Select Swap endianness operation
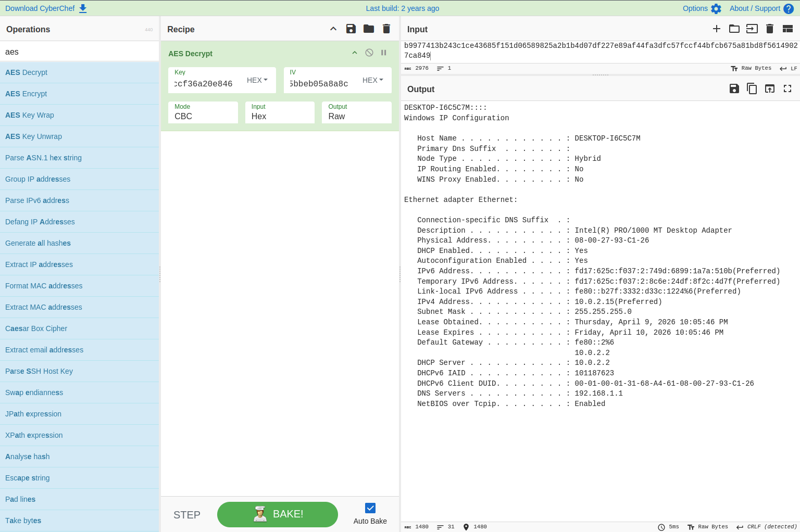 tap(79, 392)
